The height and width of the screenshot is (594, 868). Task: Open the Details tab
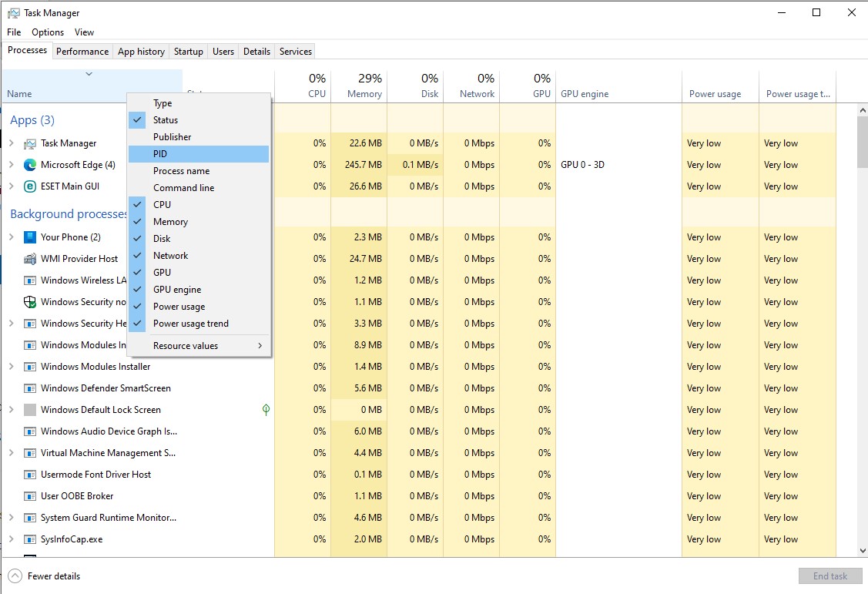pyautogui.click(x=257, y=52)
